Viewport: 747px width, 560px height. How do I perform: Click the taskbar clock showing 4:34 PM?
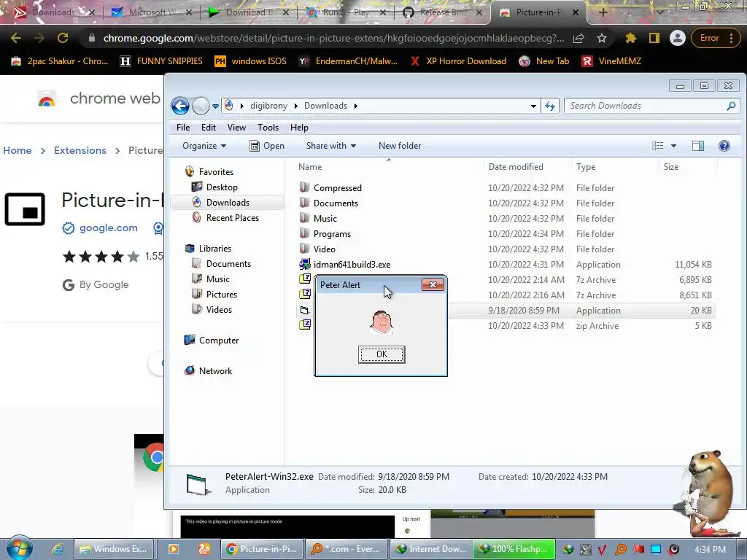click(710, 550)
